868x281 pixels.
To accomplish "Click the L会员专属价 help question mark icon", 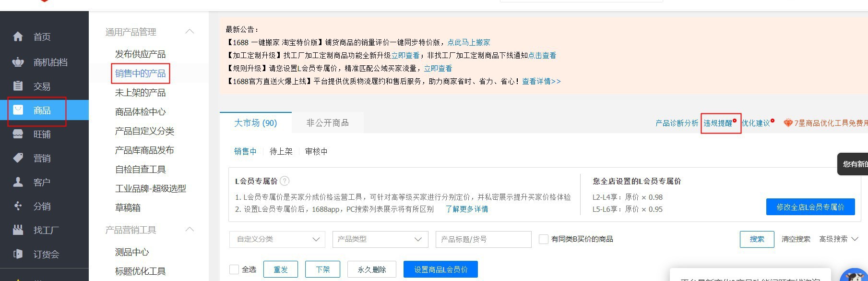I will click(285, 181).
